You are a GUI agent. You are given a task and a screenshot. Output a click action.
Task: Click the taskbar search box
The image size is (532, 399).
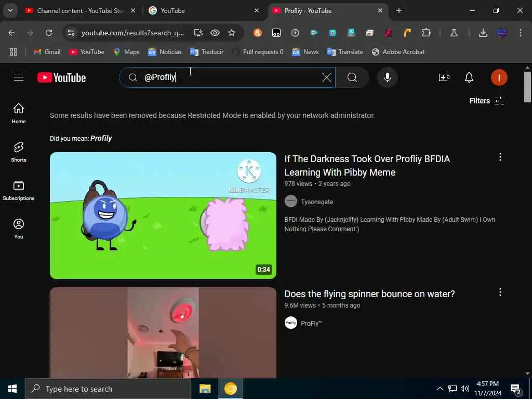pyautogui.click(x=108, y=389)
